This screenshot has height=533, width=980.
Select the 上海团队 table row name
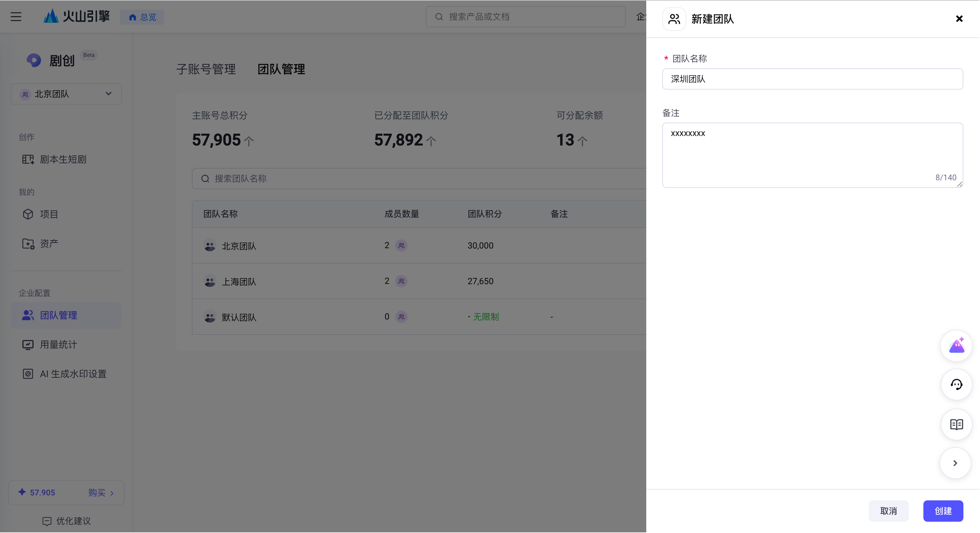click(x=239, y=282)
